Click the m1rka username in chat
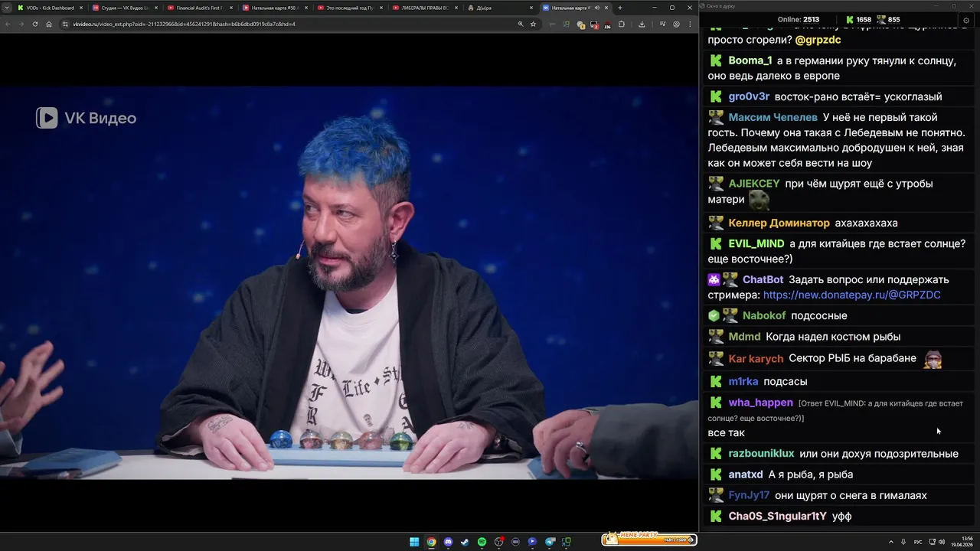 point(743,381)
